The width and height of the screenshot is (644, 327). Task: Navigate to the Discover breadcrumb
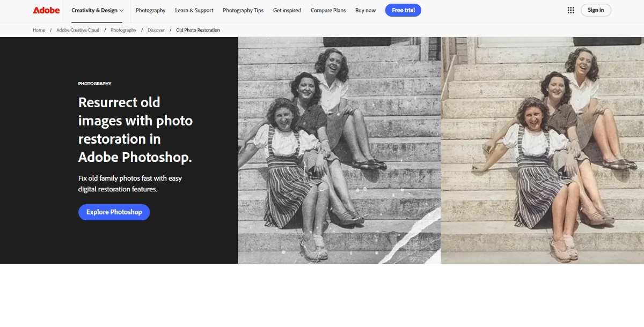coord(156,30)
